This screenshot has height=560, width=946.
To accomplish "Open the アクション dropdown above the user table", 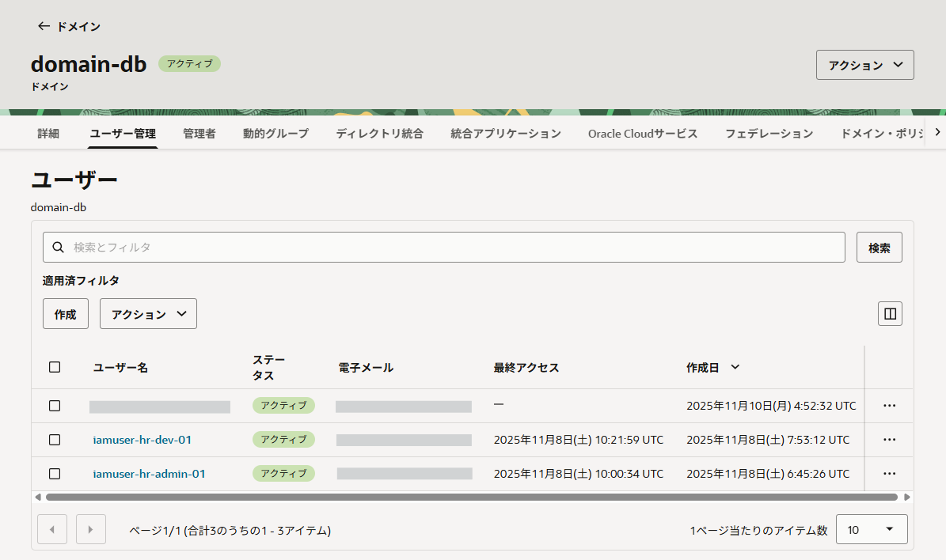I will point(147,313).
